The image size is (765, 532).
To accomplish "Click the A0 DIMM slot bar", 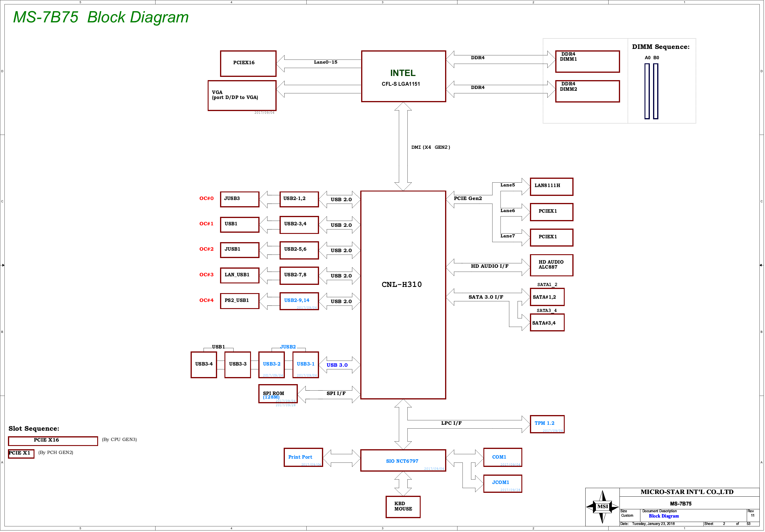I will 647,91.
